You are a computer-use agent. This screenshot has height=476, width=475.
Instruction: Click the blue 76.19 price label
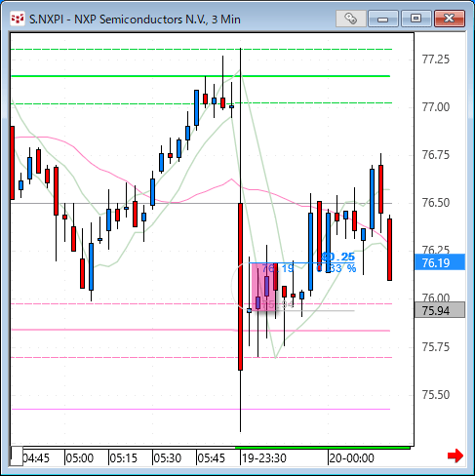coord(440,262)
